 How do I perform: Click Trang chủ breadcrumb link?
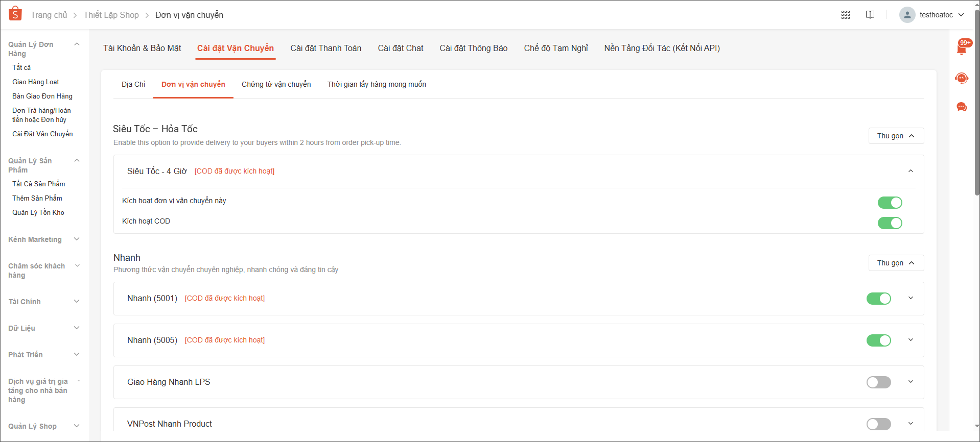49,15
